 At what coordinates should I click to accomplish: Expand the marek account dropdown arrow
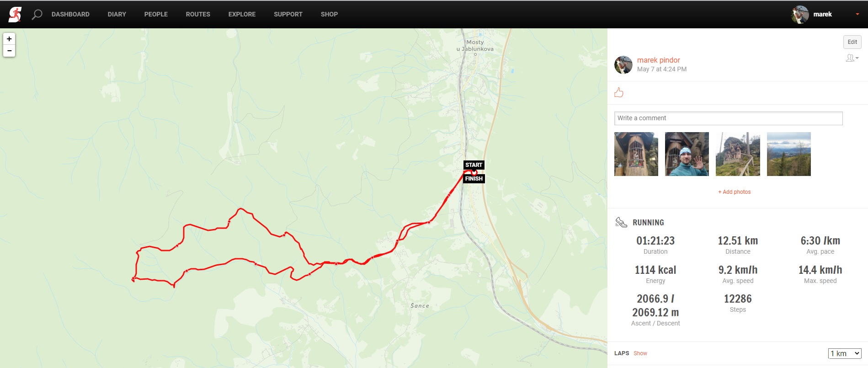coord(857,14)
